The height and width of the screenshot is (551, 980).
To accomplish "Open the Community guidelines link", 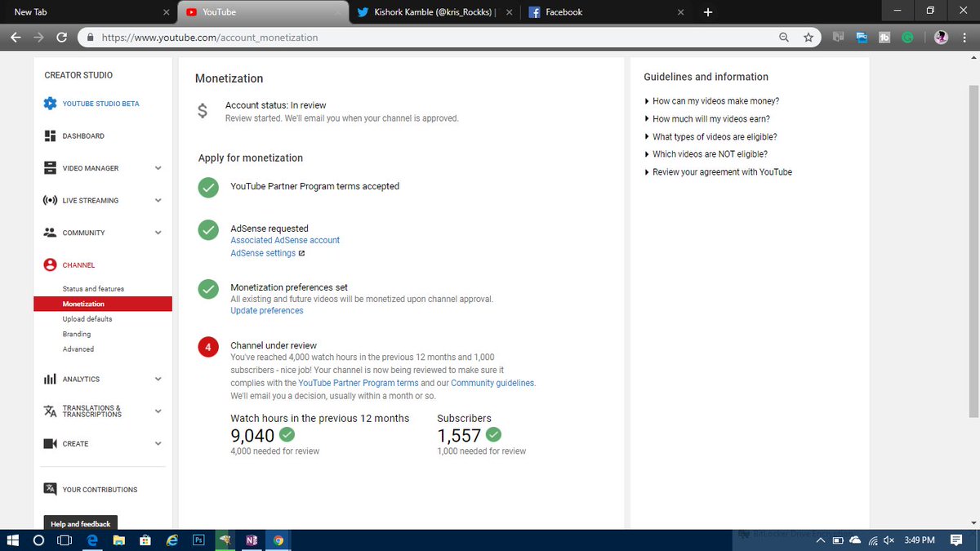I will click(x=492, y=383).
